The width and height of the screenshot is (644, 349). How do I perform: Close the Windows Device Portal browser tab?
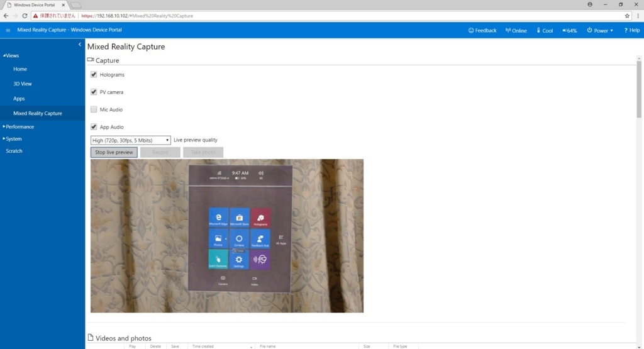[x=64, y=5]
